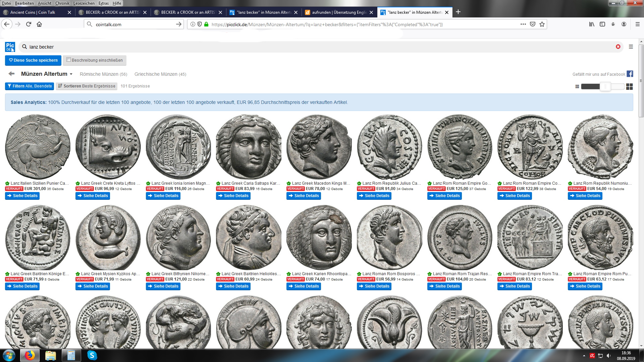This screenshot has height=362, width=644.
Task: Click the thumbnail size slider handle
Action: [x=605, y=86]
